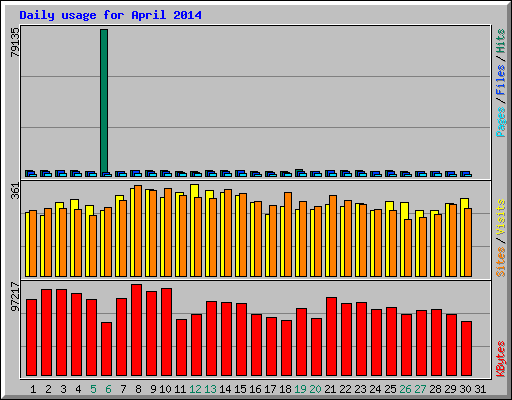The height and width of the screenshot is (400, 512).
Task: Click the red KBytes bar for day 6
Action: tap(106, 349)
